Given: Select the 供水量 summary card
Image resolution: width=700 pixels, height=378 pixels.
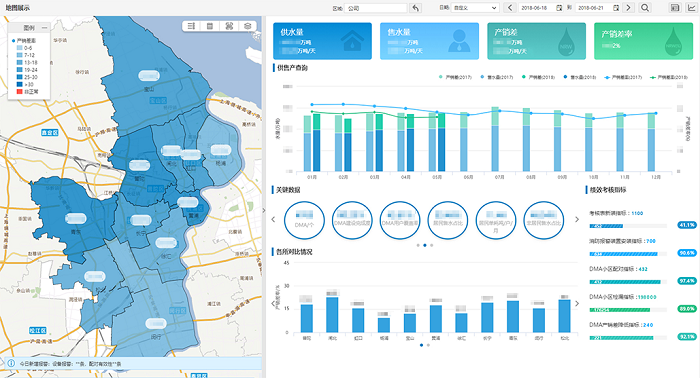Looking at the screenshot, I should [x=322, y=41].
